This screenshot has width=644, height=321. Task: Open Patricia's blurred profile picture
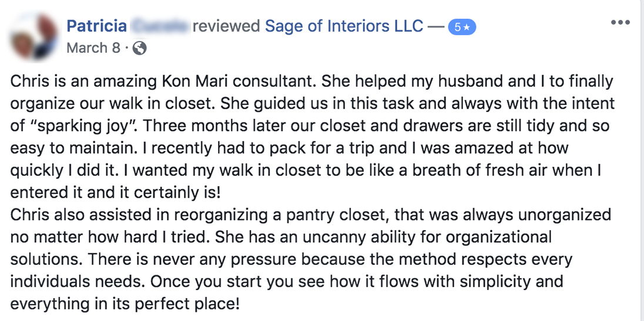point(33,36)
